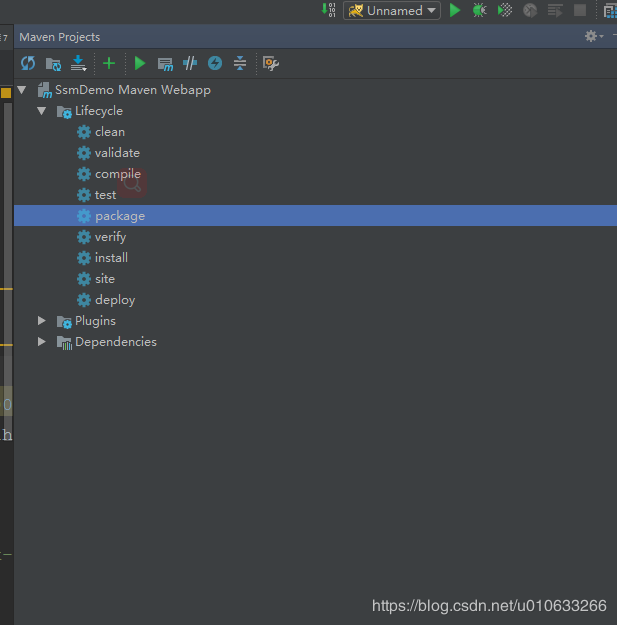This screenshot has height=625, width=617.
Task: Click the Make Project binary arrow icon
Action: click(x=328, y=10)
